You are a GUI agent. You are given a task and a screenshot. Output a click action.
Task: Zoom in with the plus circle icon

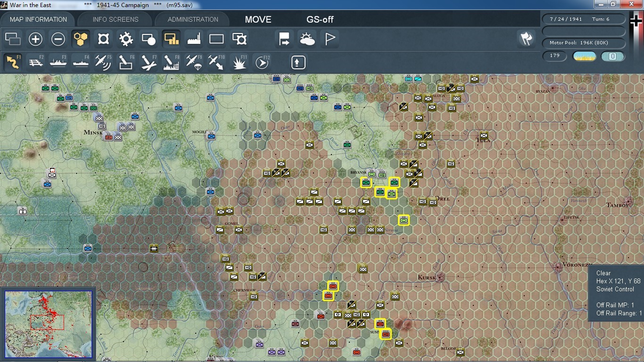tap(35, 39)
